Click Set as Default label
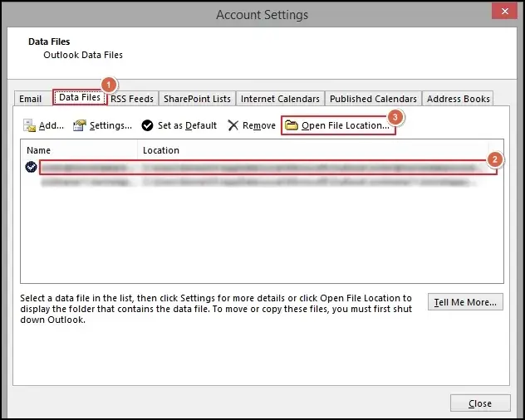 (x=187, y=125)
